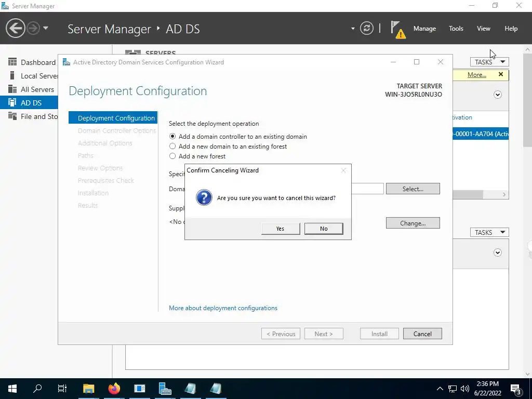Open the View menu
The height and width of the screenshot is (399, 532).
click(483, 29)
